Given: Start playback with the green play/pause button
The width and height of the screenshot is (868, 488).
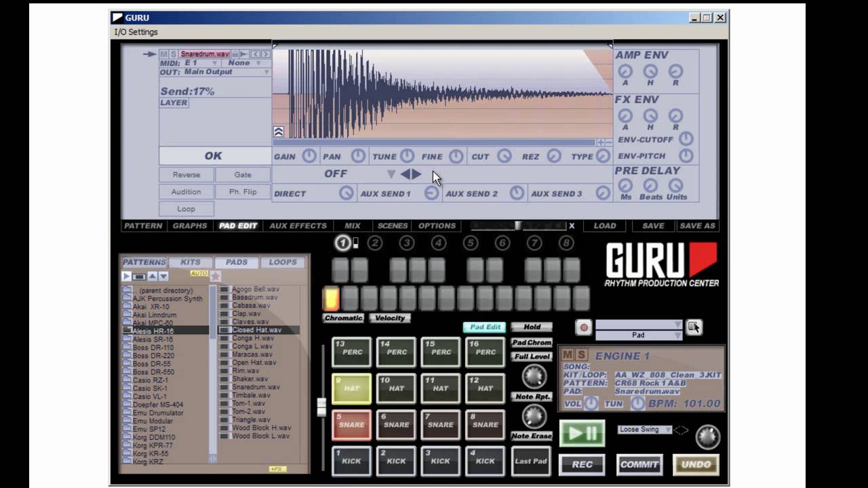Looking at the screenshot, I should [x=582, y=434].
